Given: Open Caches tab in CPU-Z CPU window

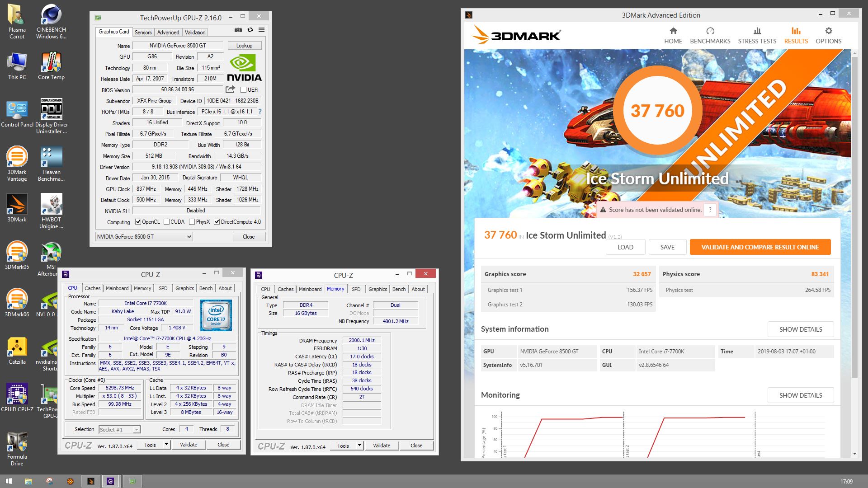Looking at the screenshot, I should [93, 288].
